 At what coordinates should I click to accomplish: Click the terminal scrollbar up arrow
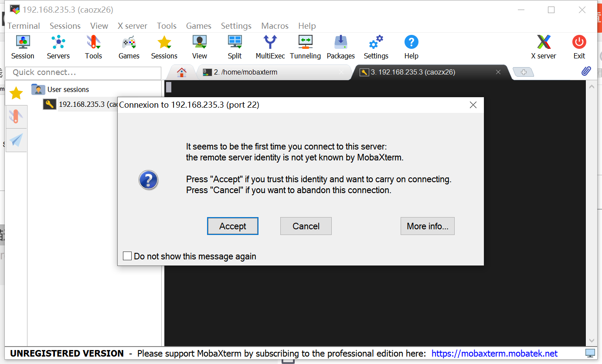(x=592, y=87)
